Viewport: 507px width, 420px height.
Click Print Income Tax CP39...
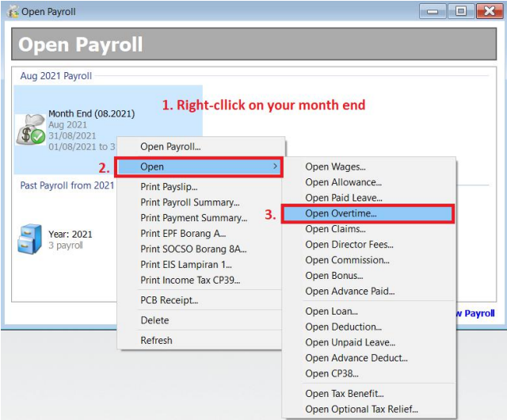[190, 280]
